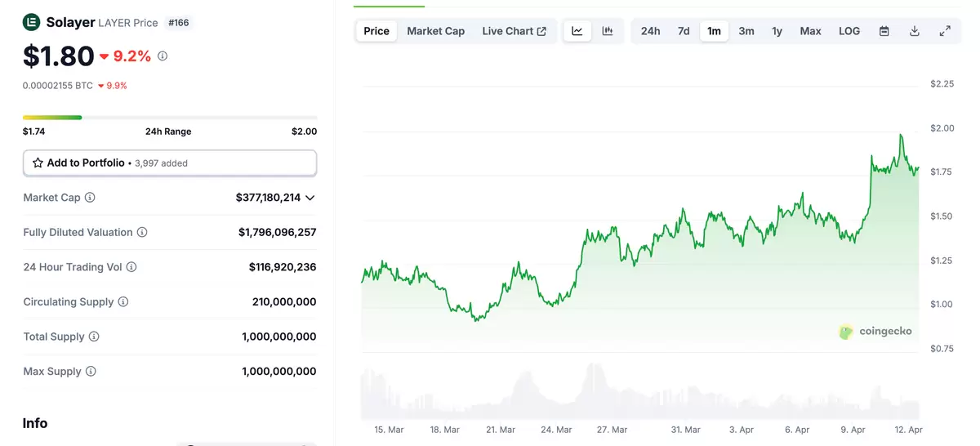Click the 15. Mar axis label
The image size is (980, 446).
(389, 430)
